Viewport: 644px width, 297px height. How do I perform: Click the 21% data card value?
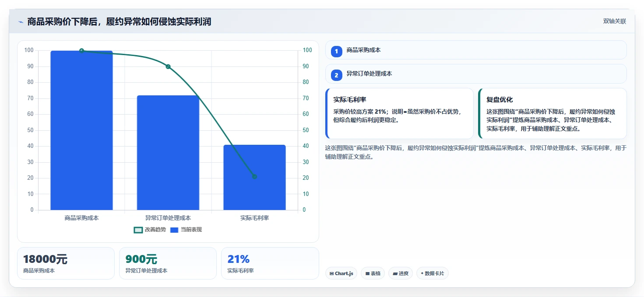click(238, 259)
